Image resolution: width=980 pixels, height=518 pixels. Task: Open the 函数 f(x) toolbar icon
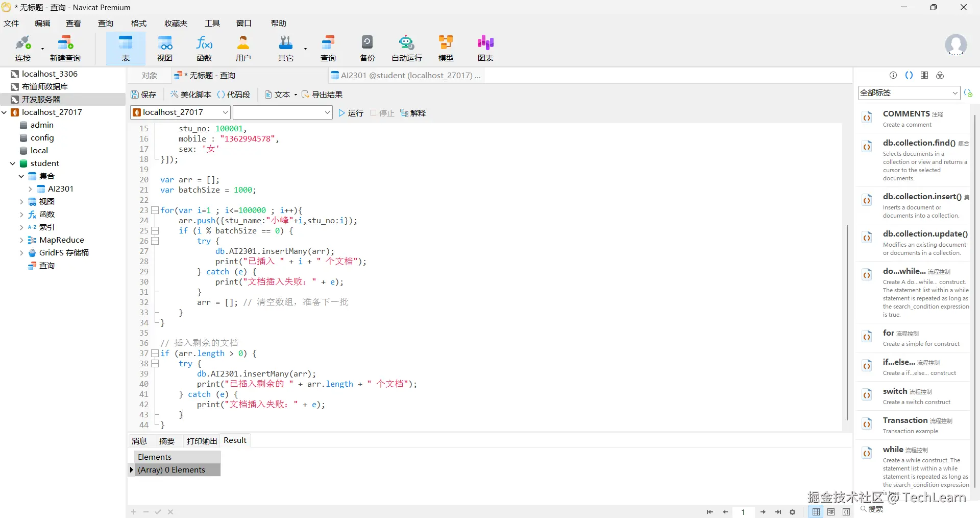[x=204, y=48]
